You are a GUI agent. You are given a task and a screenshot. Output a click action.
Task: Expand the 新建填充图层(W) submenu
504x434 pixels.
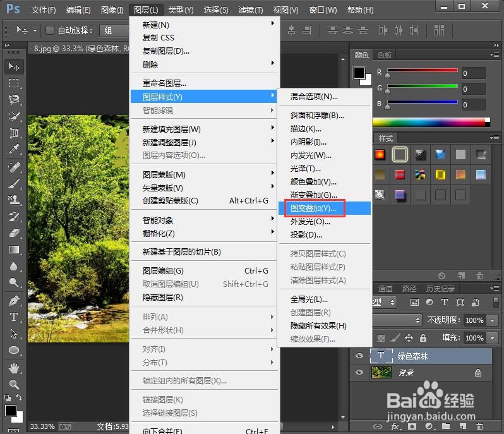pyautogui.click(x=204, y=129)
